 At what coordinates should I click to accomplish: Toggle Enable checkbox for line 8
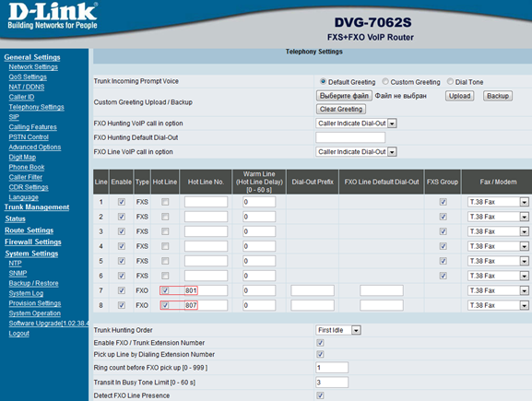[122, 305]
